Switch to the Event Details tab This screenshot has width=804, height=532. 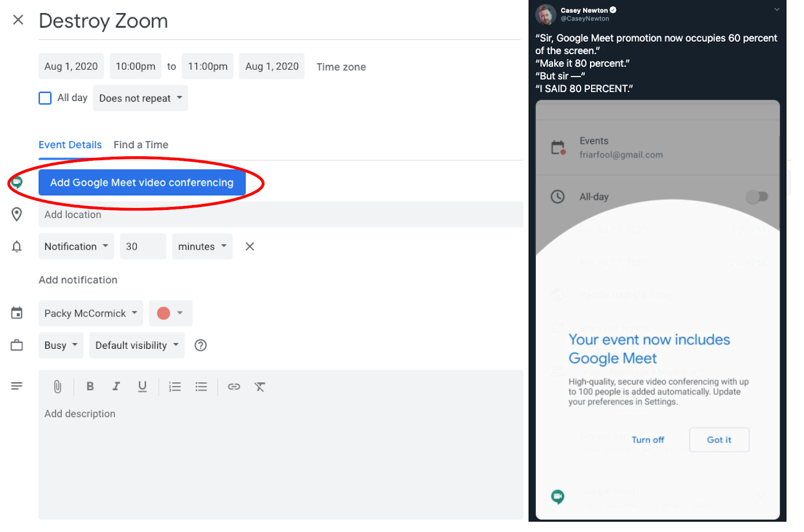pos(70,145)
